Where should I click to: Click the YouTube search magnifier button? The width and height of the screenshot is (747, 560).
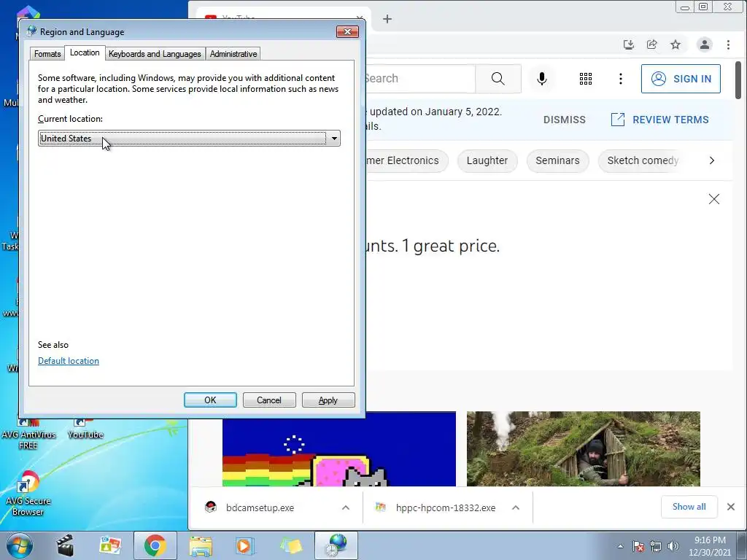[498, 79]
